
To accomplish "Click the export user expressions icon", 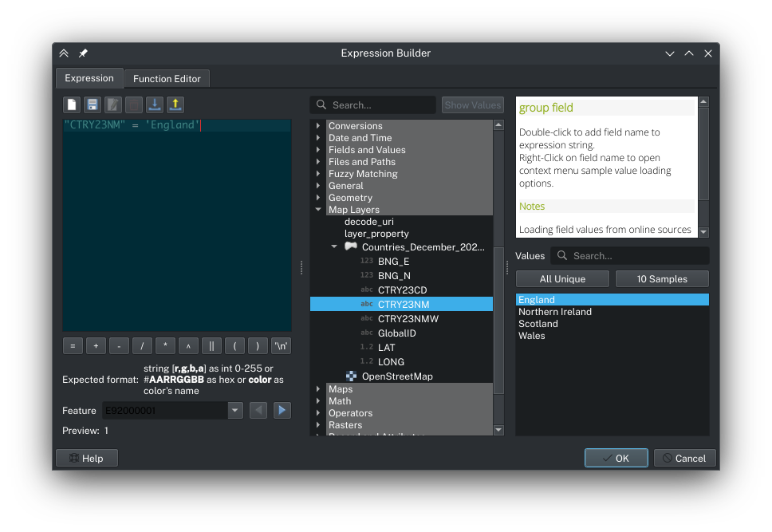I will 175,105.
